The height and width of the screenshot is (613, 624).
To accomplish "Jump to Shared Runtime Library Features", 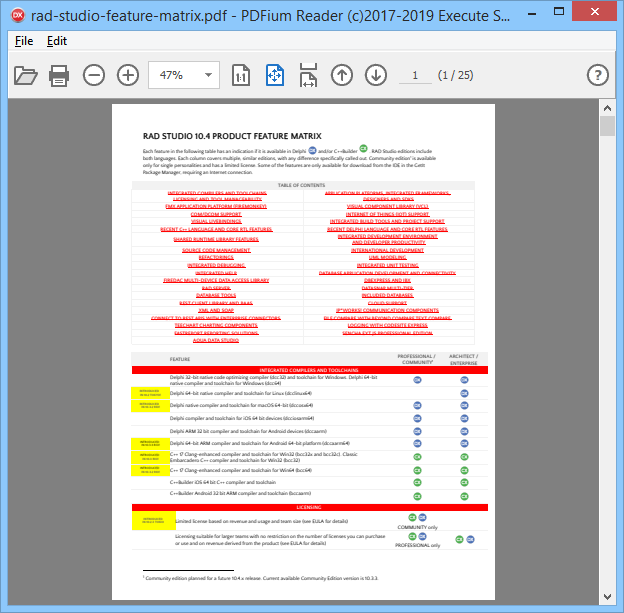I will point(216,239).
